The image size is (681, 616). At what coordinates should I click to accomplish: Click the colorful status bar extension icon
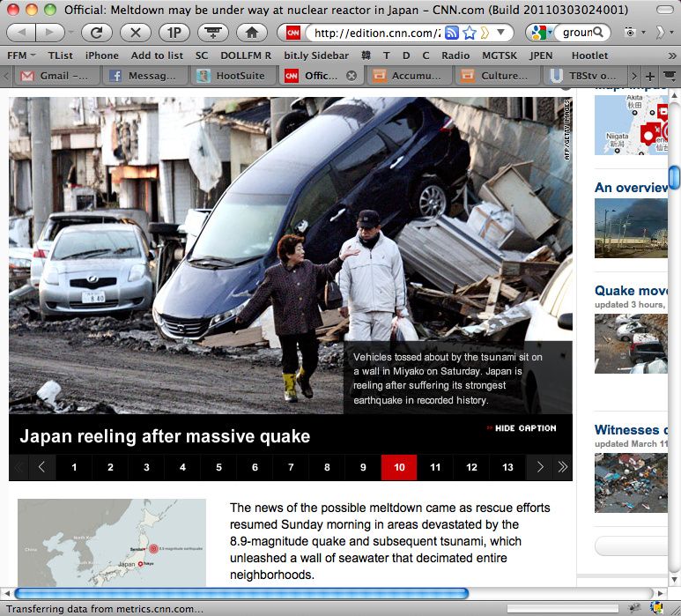pos(655,607)
